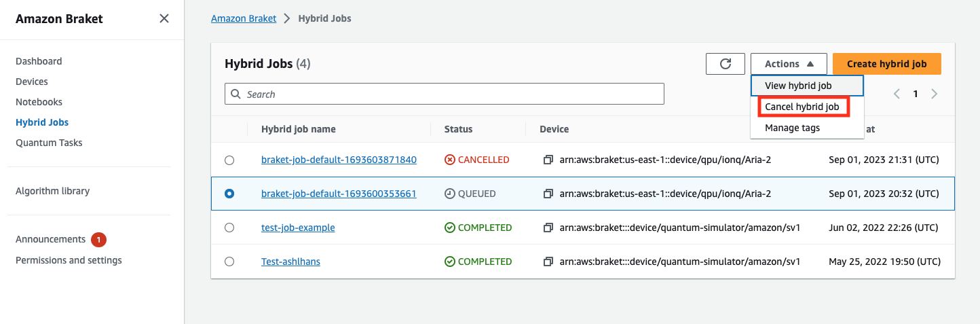980x324 pixels.
Task: Collapse the Actions dropdown menu
Action: tap(789, 64)
